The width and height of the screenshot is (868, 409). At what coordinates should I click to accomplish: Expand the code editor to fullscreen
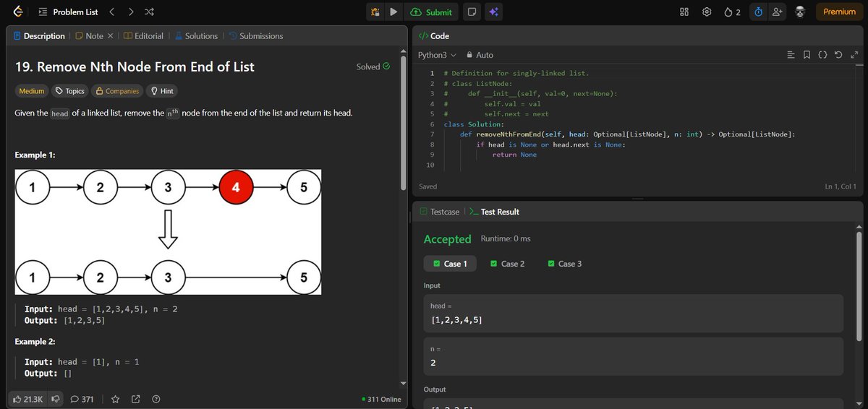coord(854,55)
